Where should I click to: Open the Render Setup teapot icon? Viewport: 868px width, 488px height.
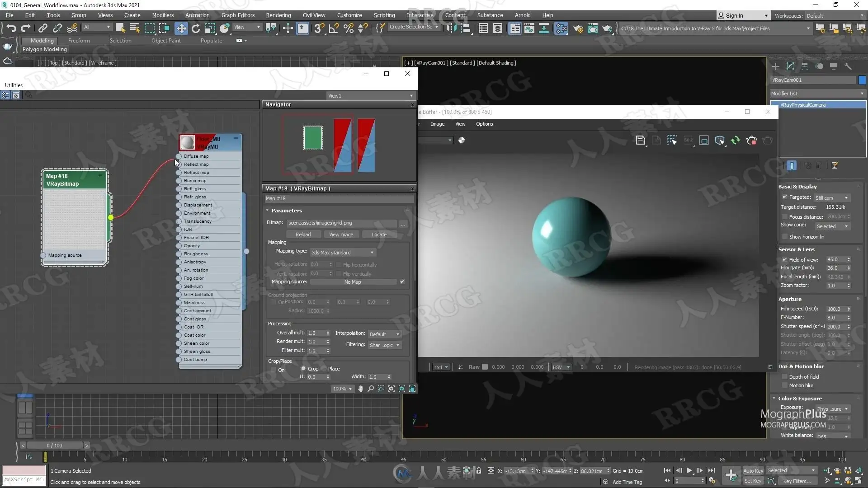coord(578,28)
